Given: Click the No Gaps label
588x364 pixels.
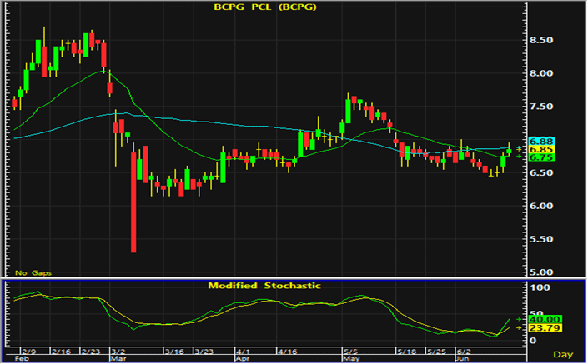Looking at the screenshot, I should [33, 272].
